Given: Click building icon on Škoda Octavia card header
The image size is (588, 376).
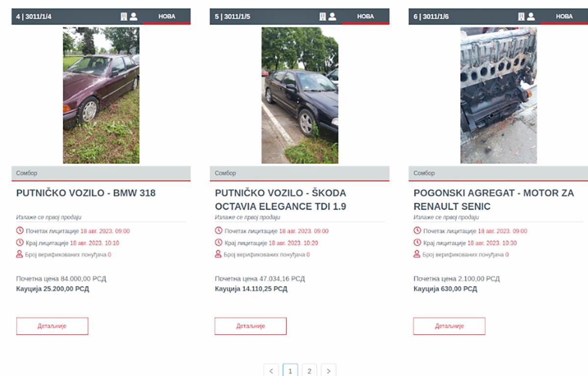Looking at the screenshot, I should [x=322, y=16].
